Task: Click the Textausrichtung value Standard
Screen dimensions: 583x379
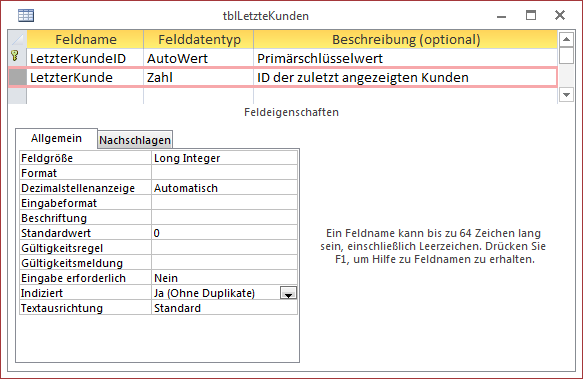Action: 225,308
